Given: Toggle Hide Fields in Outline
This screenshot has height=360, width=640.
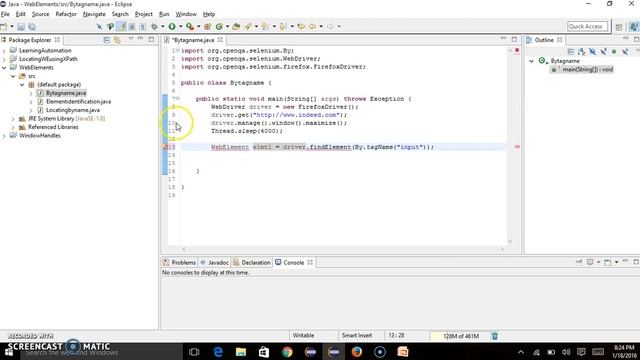Looking at the screenshot, I should [x=592, y=51].
